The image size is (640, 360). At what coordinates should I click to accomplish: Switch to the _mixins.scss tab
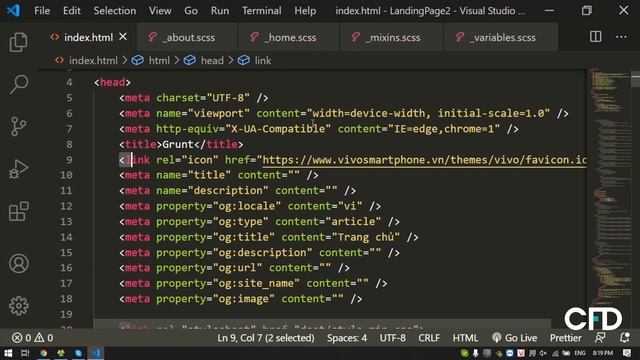(x=391, y=37)
